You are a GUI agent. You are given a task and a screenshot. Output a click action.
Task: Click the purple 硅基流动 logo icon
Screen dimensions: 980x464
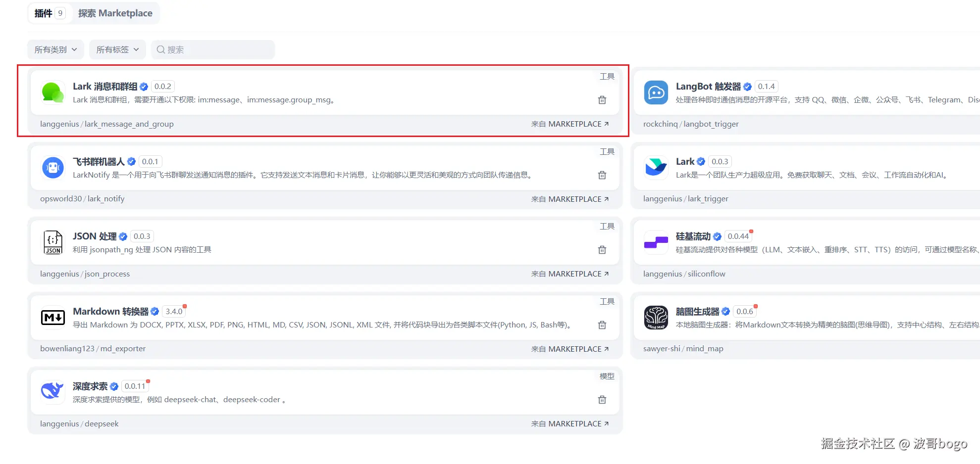point(656,242)
